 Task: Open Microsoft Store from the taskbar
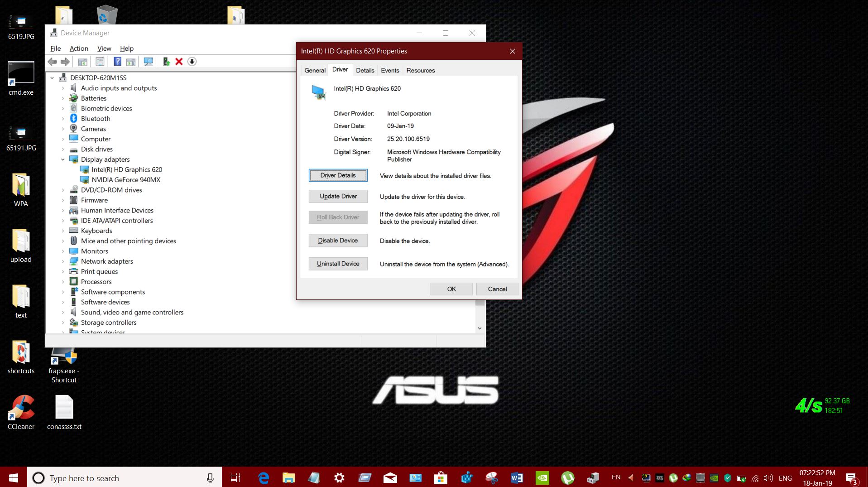coord(441,477)
